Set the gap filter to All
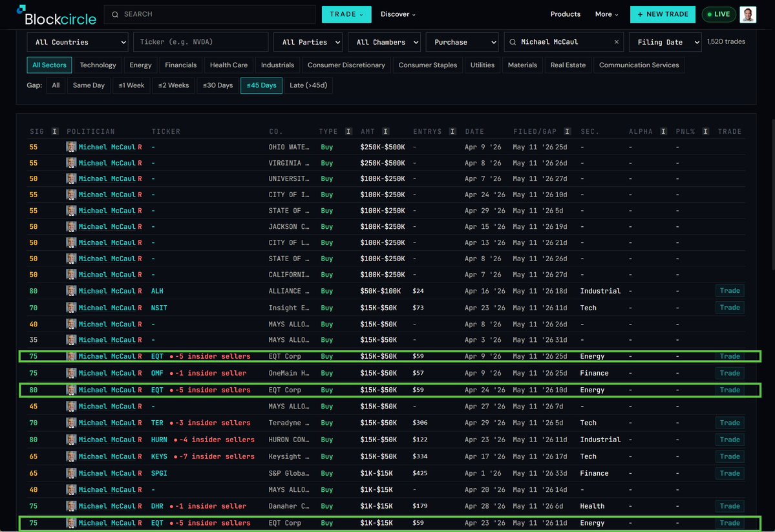This screenshot has height=532, width=775. tap(56, 85)
